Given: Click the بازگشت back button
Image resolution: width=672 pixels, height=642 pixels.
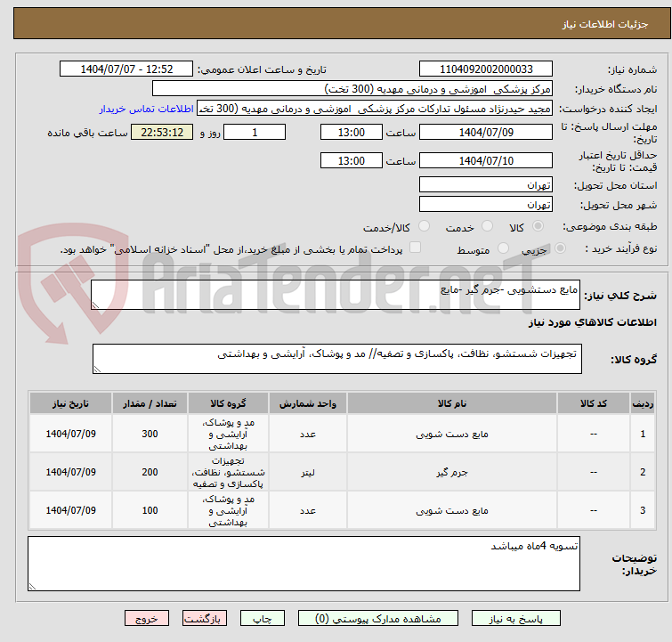Looking at the screenshot, I should tap(206, 618).
